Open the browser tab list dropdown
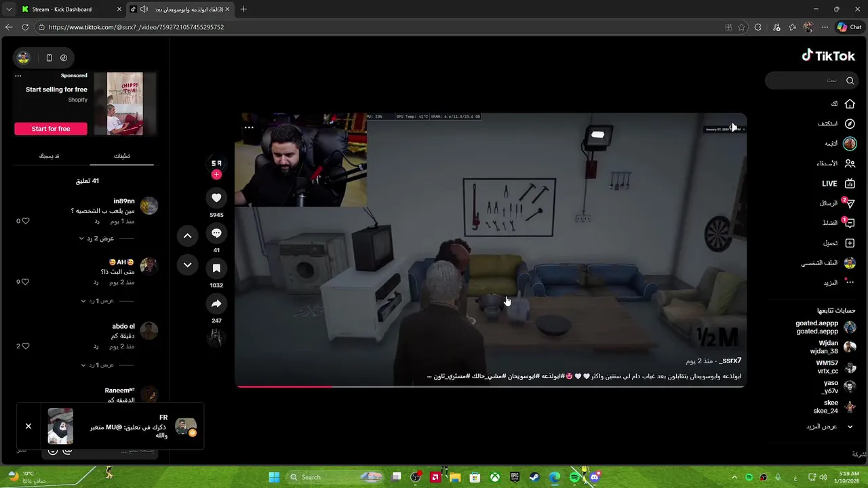The image size is (868, 488). [9, 9]
